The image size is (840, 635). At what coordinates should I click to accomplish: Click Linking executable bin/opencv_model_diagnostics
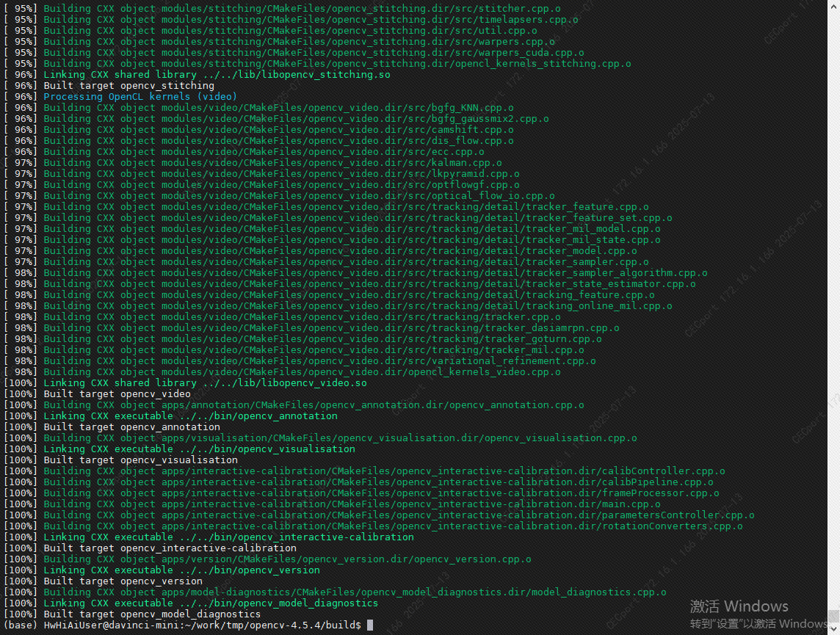click(x=191, y=603)
